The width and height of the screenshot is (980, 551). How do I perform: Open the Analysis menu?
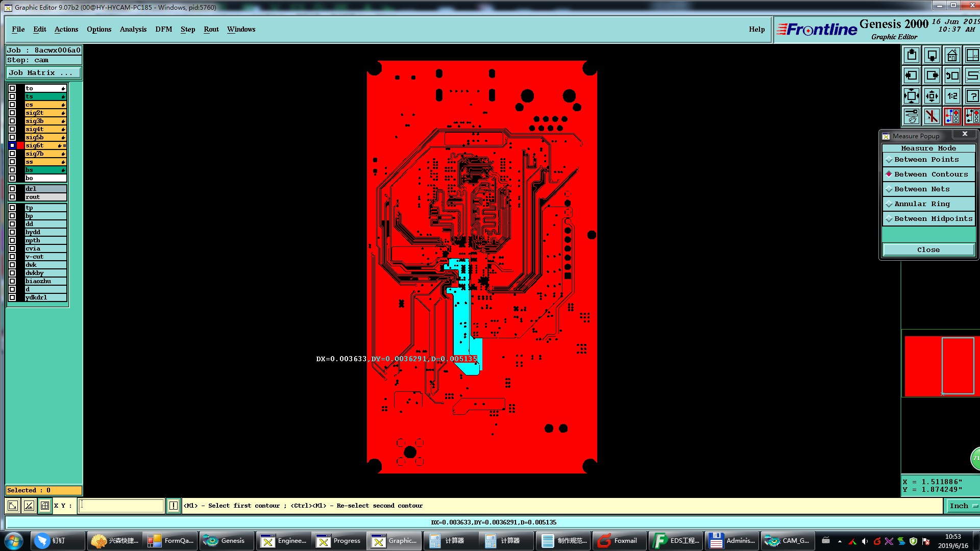click(133, 29)
